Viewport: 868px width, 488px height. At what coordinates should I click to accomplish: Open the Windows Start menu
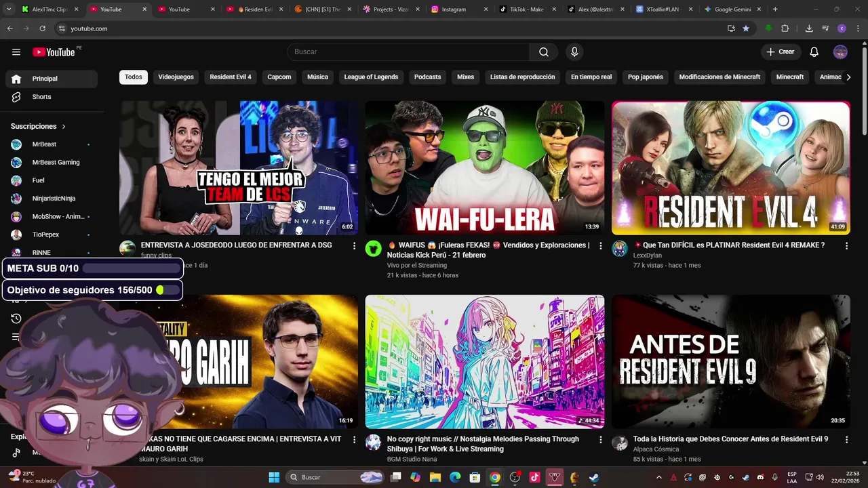[274, 477]
